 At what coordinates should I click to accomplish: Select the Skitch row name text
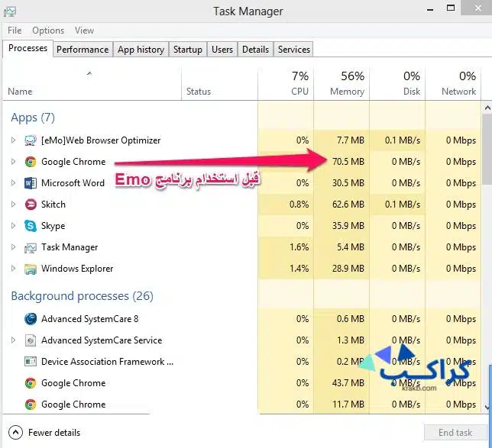pos(53,205)
